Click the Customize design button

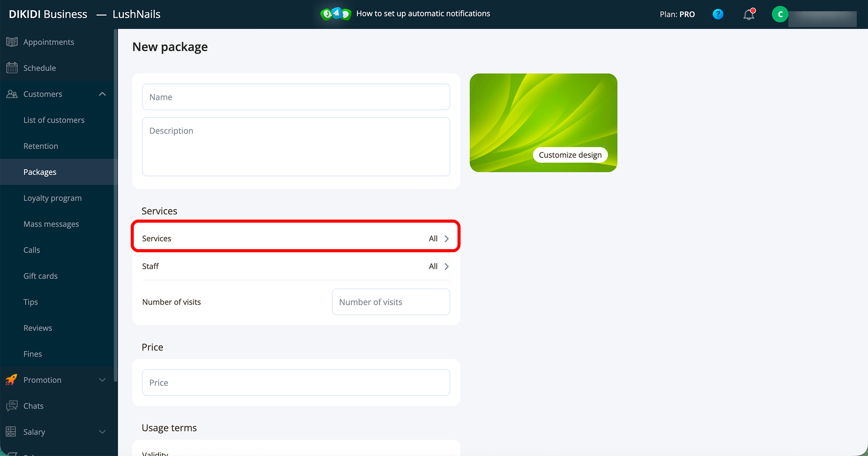coord(570,155)
